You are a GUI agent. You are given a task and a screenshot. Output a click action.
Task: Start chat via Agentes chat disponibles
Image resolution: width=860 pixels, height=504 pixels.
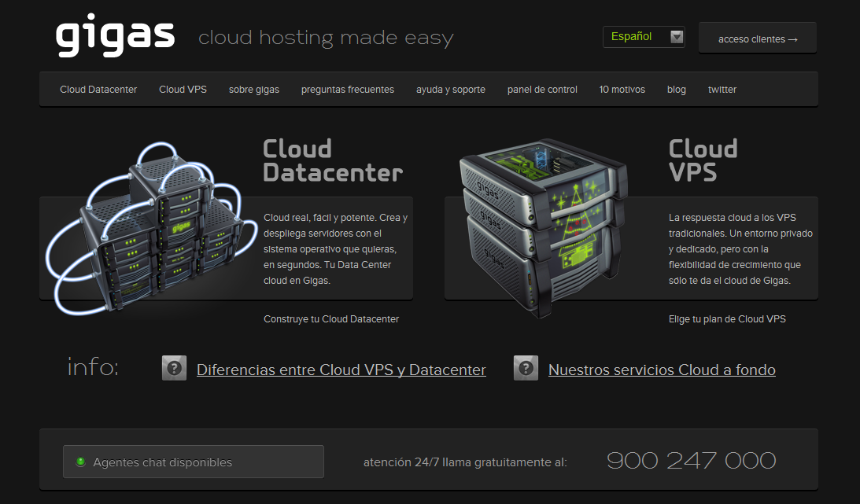pos(194,462)
